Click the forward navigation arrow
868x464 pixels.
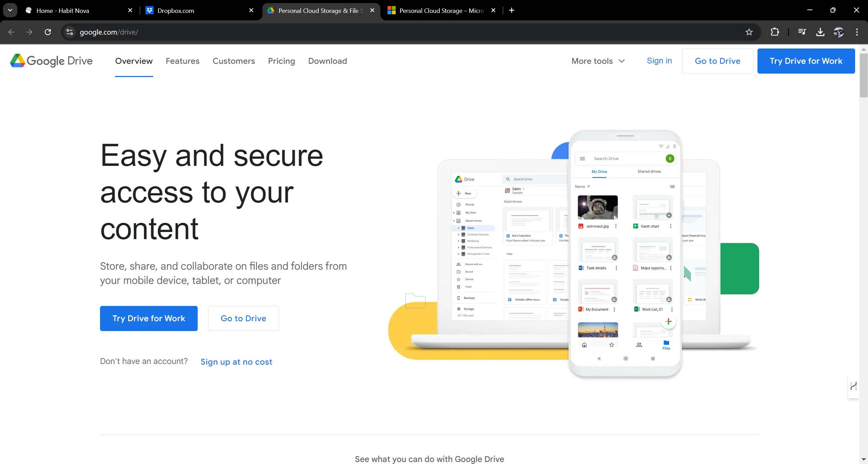[x=29, y=32]
